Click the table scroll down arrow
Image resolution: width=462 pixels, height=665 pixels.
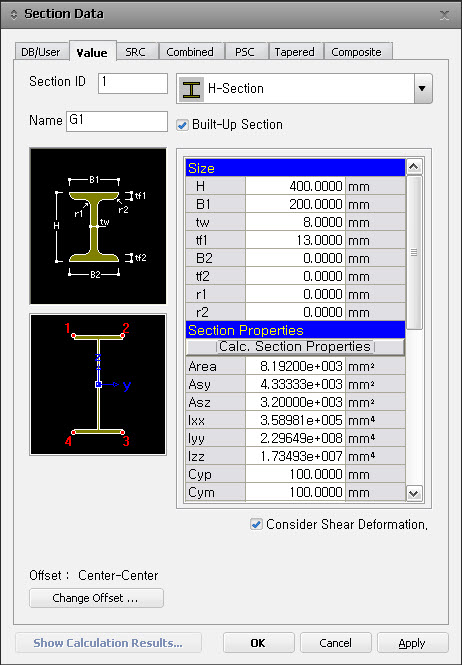(414, 493)
